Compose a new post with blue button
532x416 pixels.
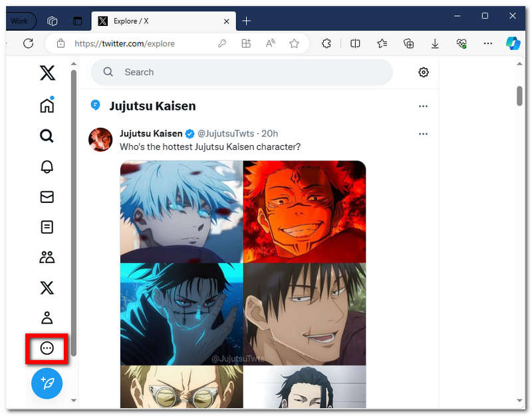(47, 383)
